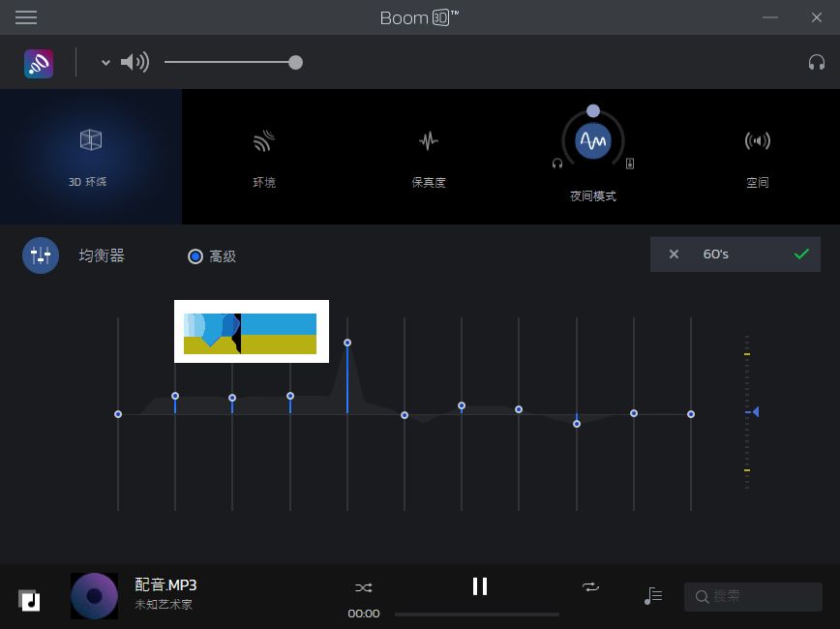
Task: Click the album art disc thumbnail
Action: click(94, 596)
